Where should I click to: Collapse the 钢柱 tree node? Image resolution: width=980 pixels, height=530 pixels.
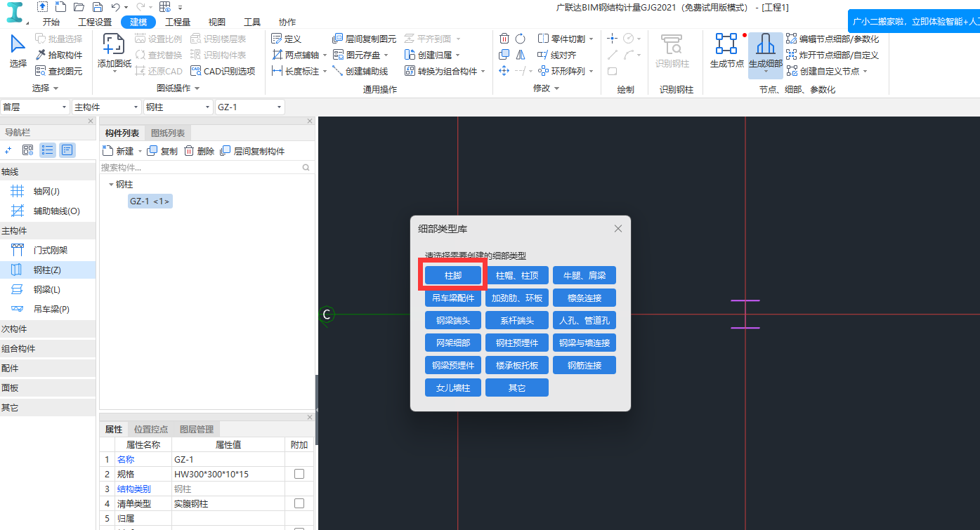(x=111, y=185)
